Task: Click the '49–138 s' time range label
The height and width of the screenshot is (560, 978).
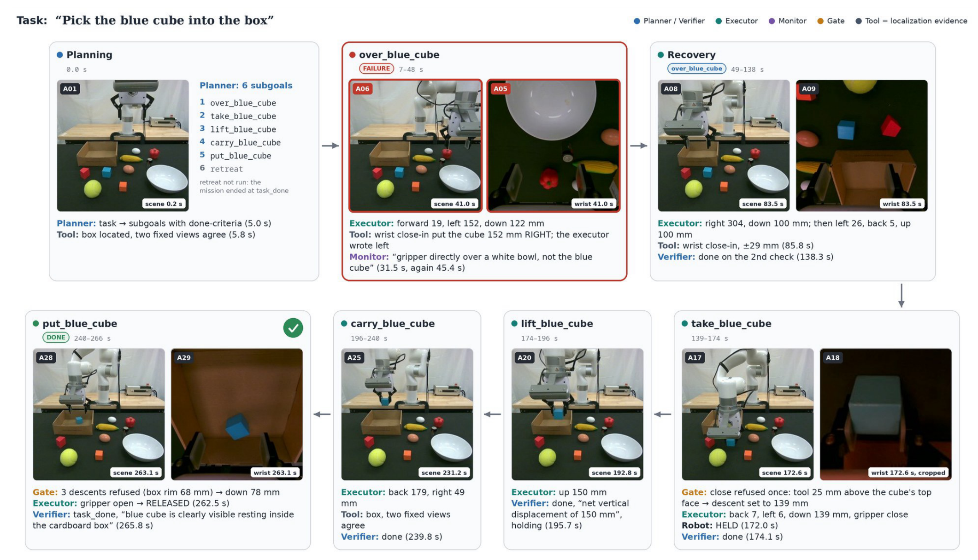Action: pyautogui.click(x=747, y=70)
